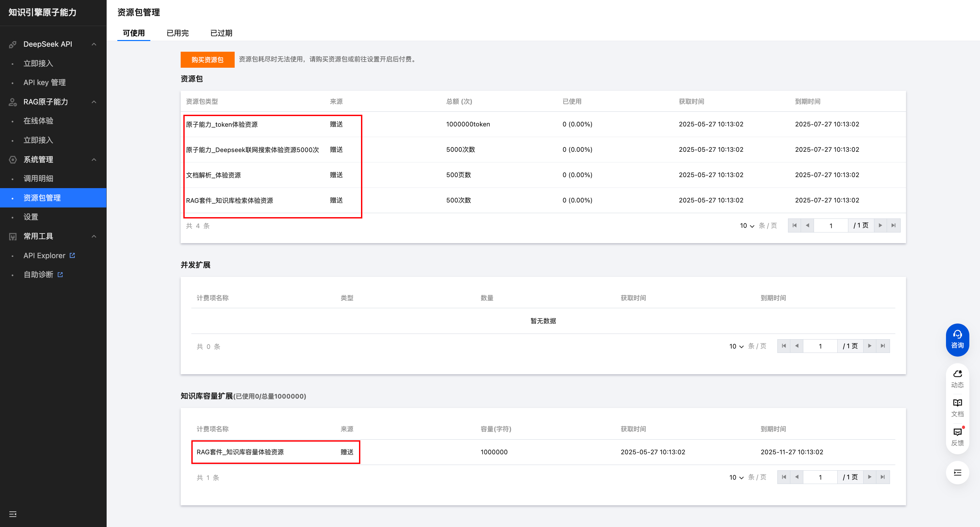Go to previous page in 知识库容量扩展 pagination
Screen dimensions: 980x527
pyautogui.click(x=797, y=477)
